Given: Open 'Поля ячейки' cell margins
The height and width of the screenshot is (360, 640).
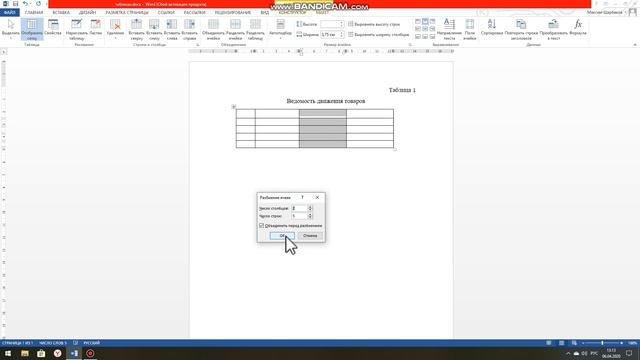Looking at the screenshot, I should [470, 29].
